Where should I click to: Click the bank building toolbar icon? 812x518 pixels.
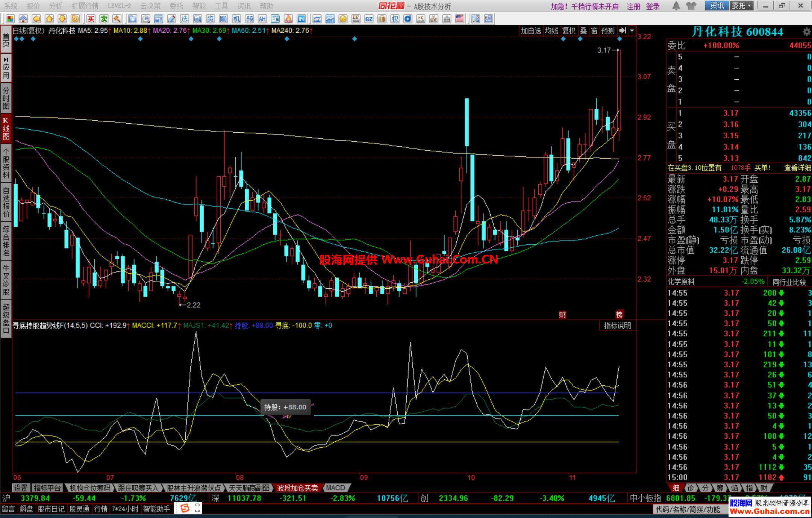447,19
